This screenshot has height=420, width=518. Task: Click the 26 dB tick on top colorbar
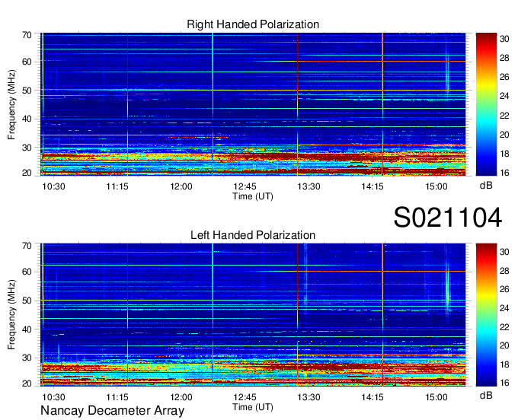pos(504,77)
